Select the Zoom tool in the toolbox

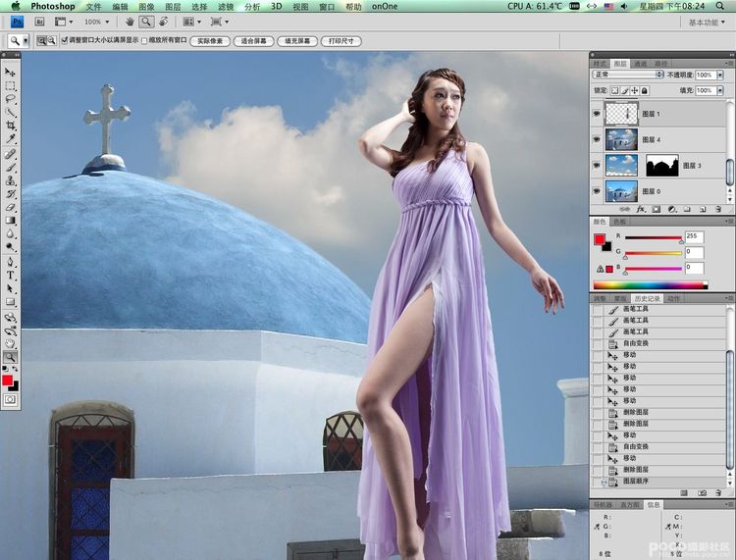click(10, 357)
